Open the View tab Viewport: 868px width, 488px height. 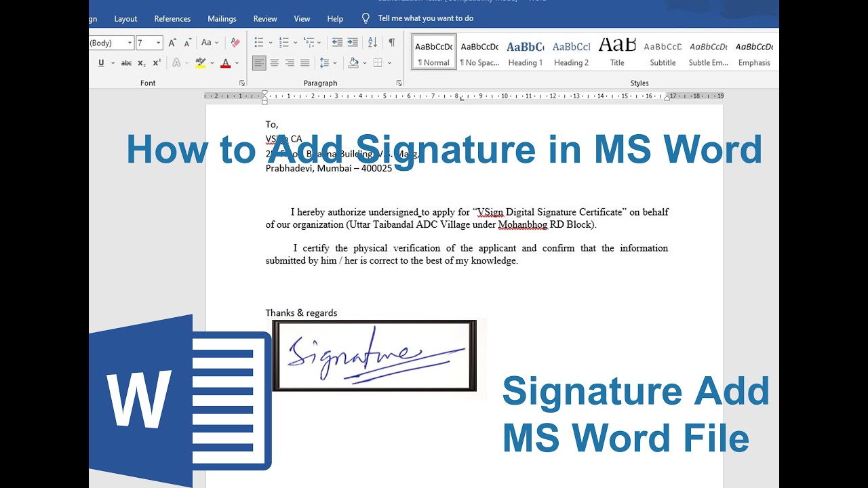(302, 18)
